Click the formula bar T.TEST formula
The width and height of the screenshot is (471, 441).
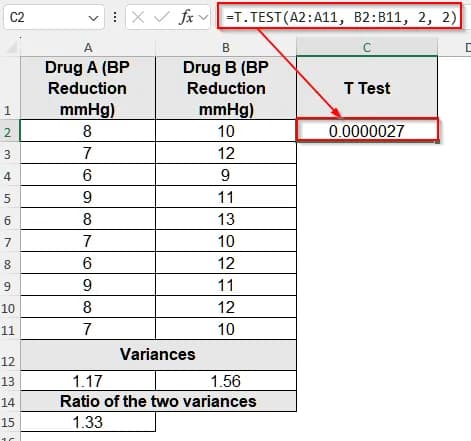click(341, 17)
